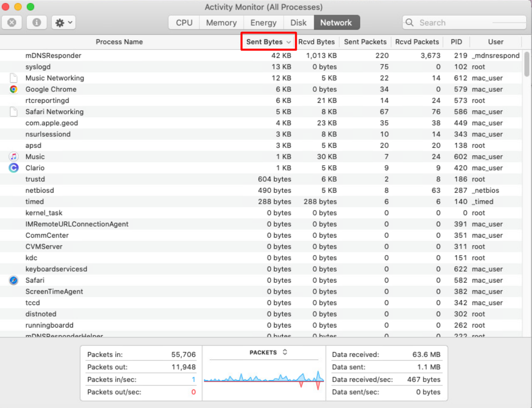532x408 pixels.
Task: Switch to the Energy tab
Action: point(263,23)
